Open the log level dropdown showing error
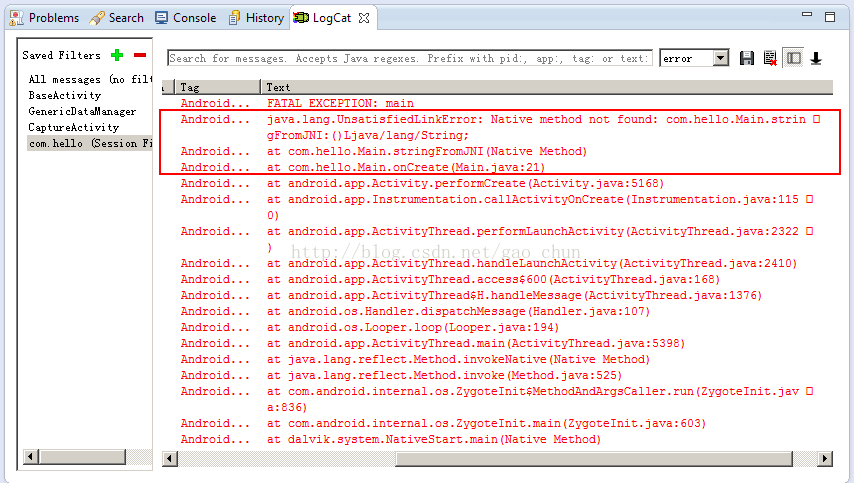 [x=721, y=58]
